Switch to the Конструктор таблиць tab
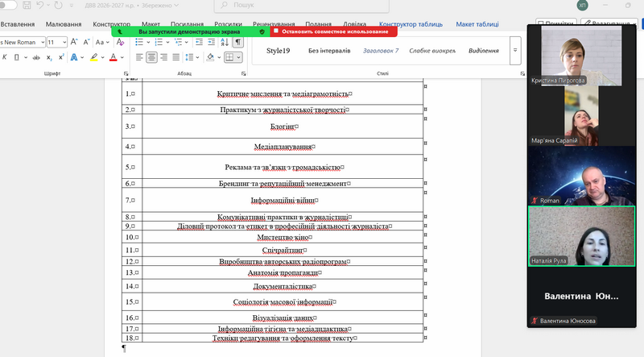Image resolution: width=644 pixels, height=357 pixels. (413, 24)
